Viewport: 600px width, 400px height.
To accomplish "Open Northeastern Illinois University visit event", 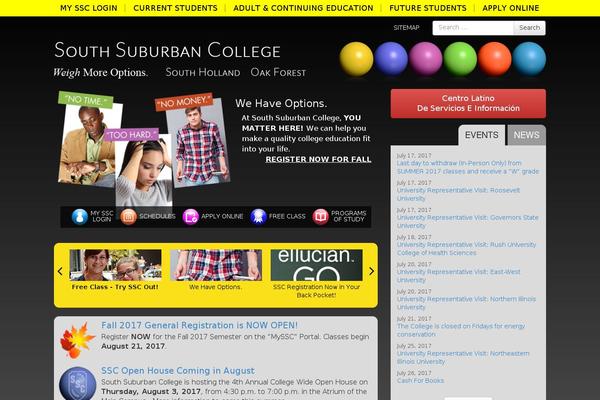I will pyautogui.click(x=463, y=358).
